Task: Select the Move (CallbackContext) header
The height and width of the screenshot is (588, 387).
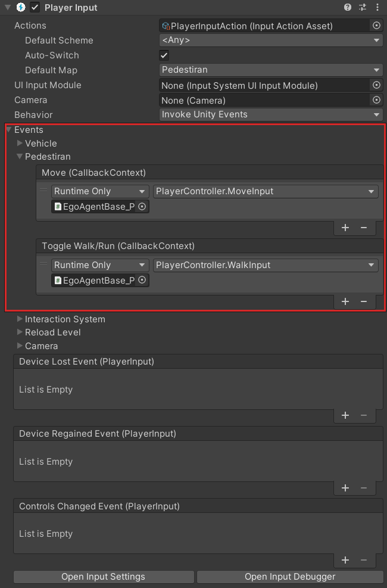Action: click(210, 173)
